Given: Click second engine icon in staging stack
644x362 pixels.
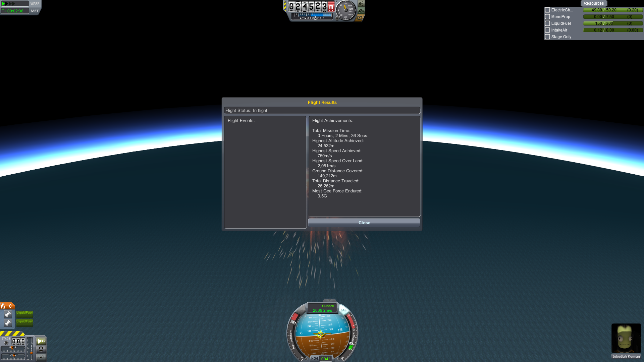Looking at the screenshot, I should pyautogui.click(x=8, y=323).
